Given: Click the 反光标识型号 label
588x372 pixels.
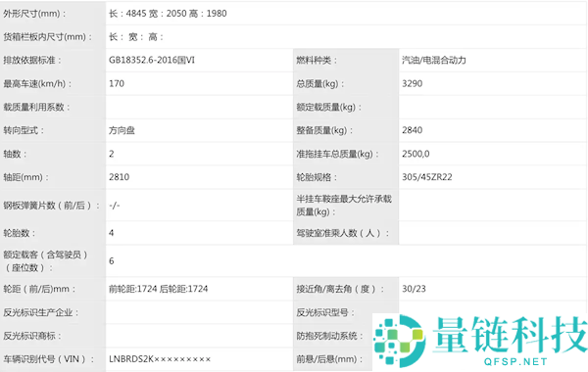Looking at the screenshot, I should click(325, 312).
